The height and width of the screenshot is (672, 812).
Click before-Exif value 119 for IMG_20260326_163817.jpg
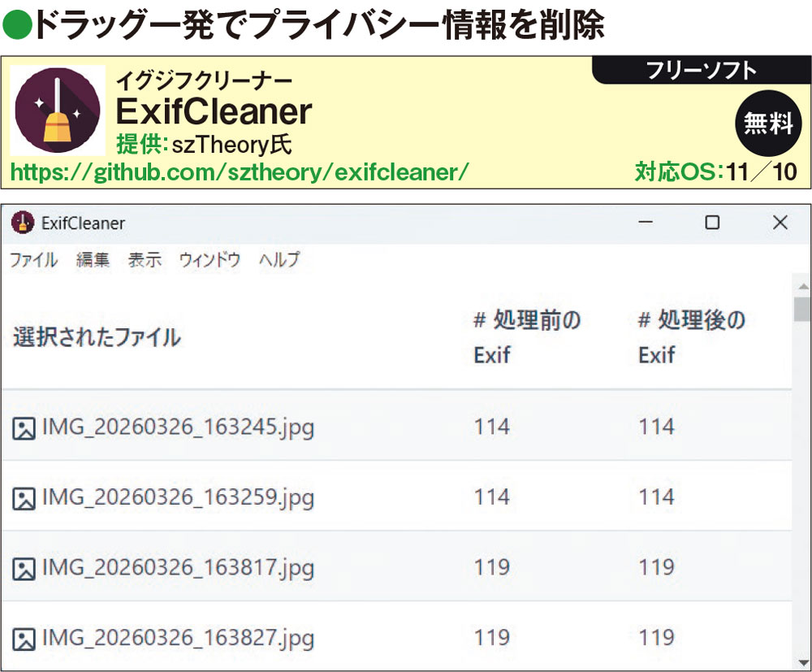492,567
